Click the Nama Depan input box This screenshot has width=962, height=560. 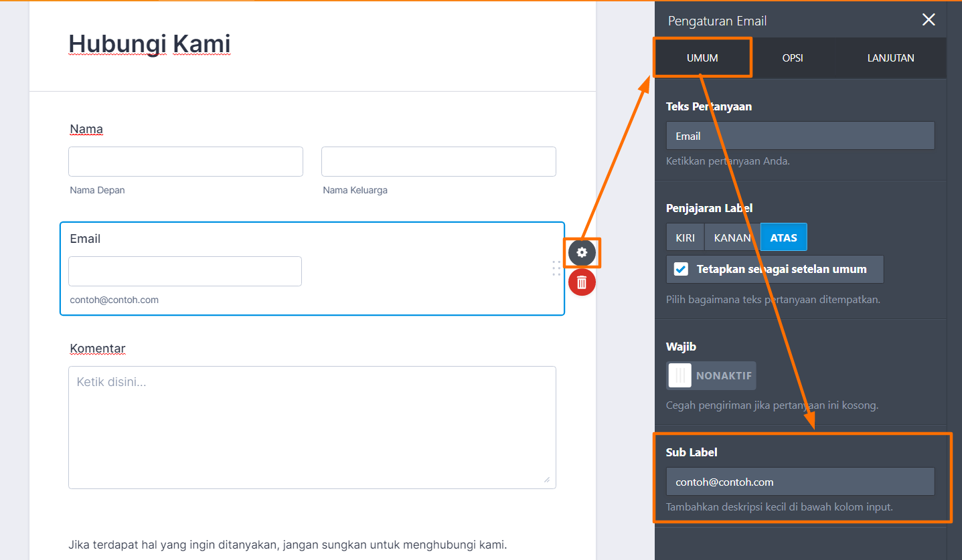coord(185,162)
